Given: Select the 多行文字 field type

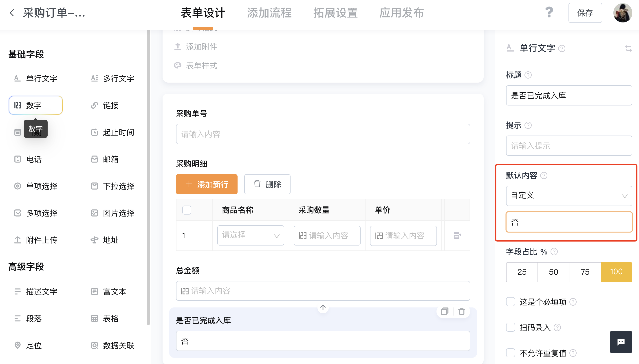Looking at the screenshot, I should (x=112, y=78).
